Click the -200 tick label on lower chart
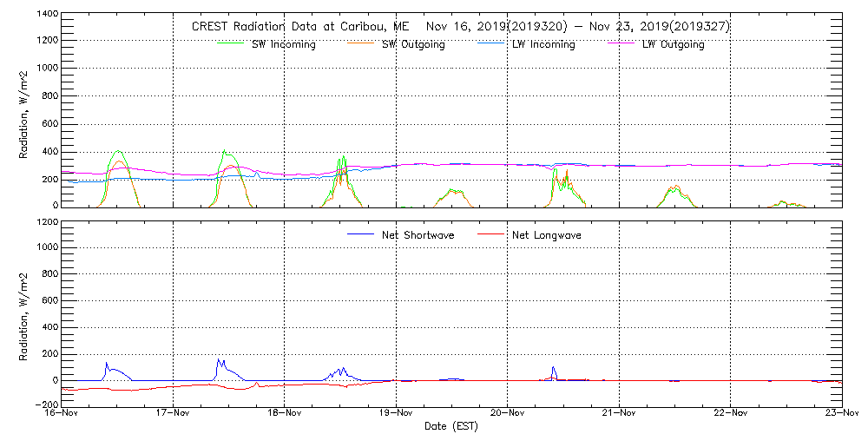 click(x=45, y=405)
